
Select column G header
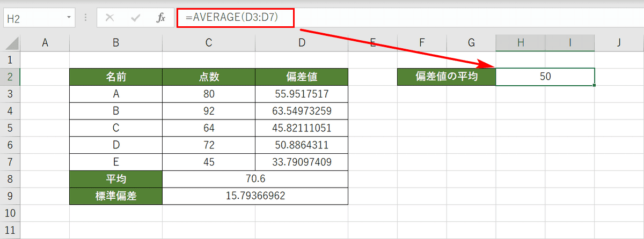(471, 42)
